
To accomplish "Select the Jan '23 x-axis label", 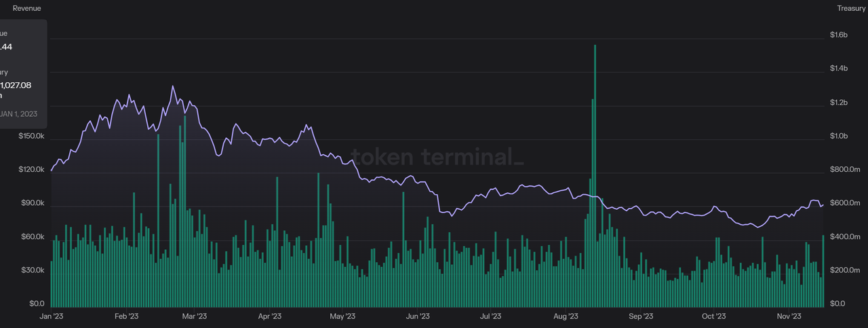I will coord(52,316).
